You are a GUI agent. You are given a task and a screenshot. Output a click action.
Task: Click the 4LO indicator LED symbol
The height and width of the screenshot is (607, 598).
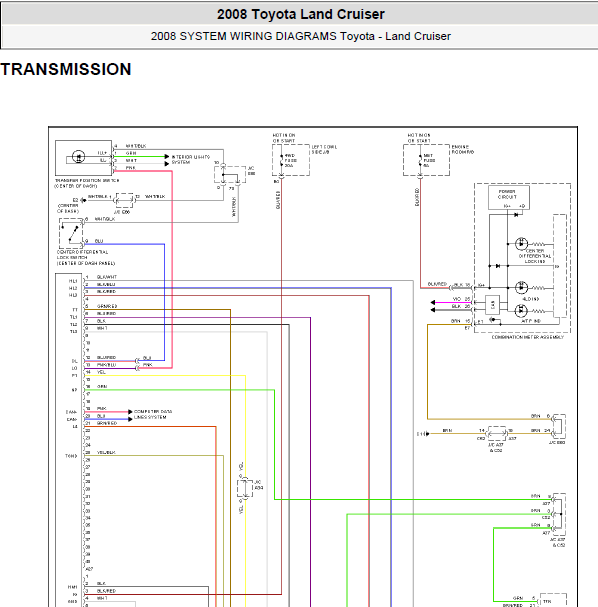[x=521, y=288]
